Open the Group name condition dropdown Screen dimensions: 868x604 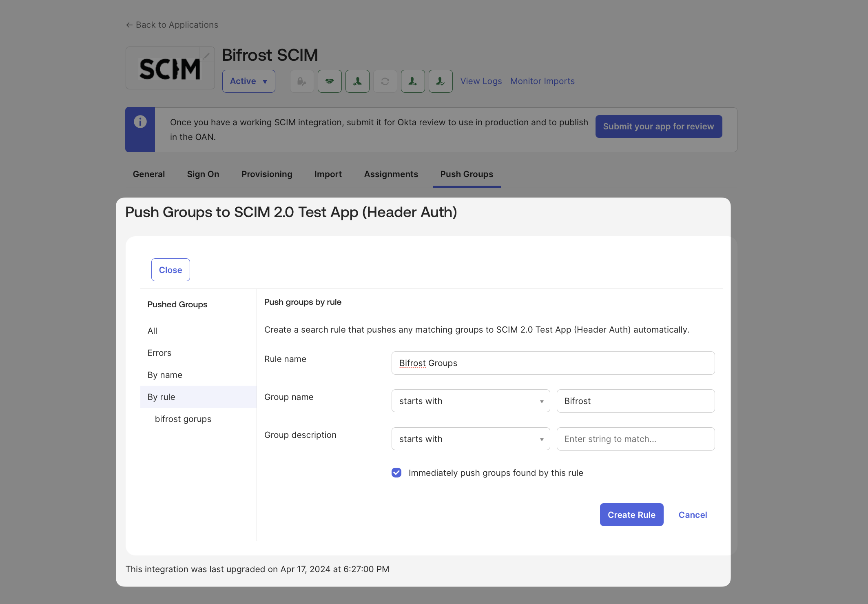pyautogui.click(x=471, y=401)
